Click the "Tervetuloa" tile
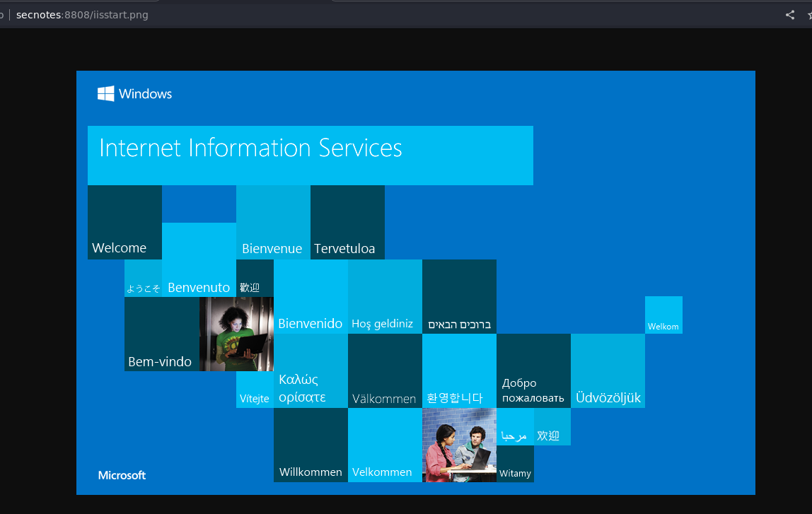 click(x=347, y=222)
